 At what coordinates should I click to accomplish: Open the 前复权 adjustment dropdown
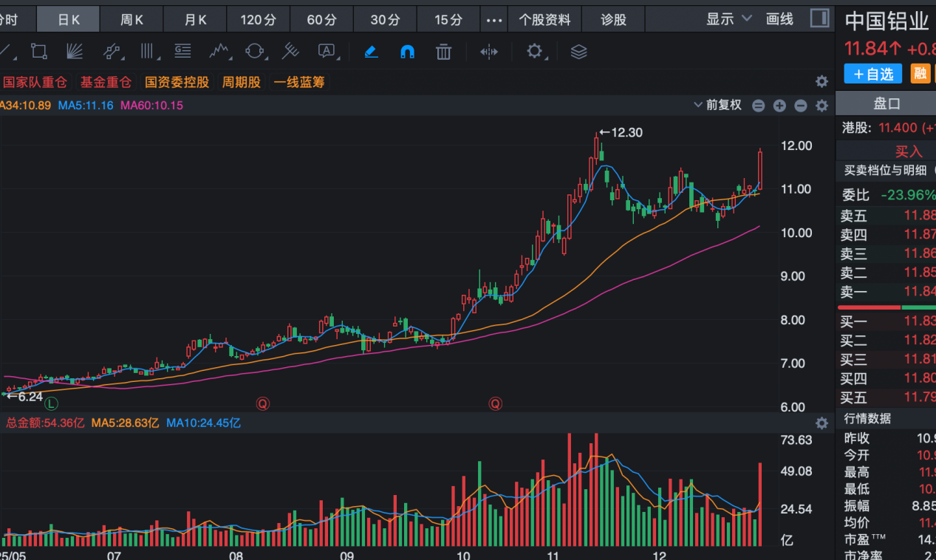[717, 105]
